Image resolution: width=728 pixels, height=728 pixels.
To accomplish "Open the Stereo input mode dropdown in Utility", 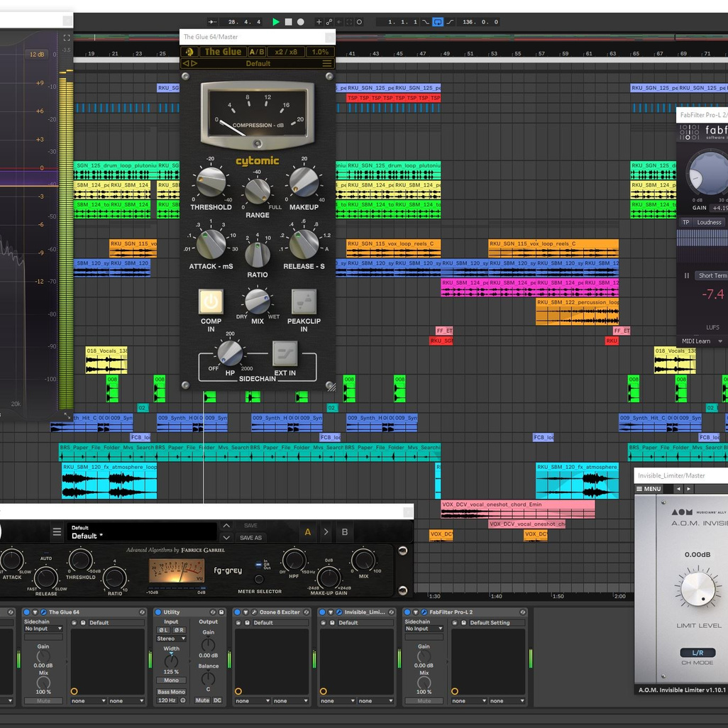I will [x=171, y=639].
